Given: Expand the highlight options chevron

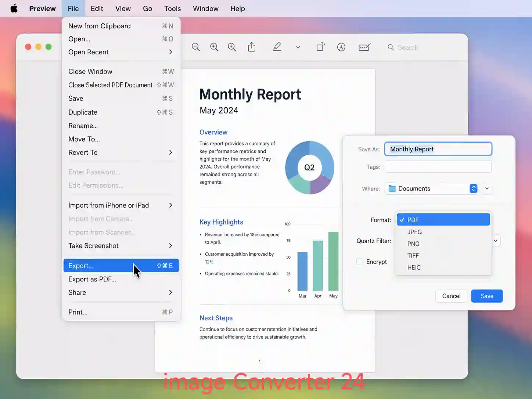Looking at the screenshot, I should click(298, 47).
